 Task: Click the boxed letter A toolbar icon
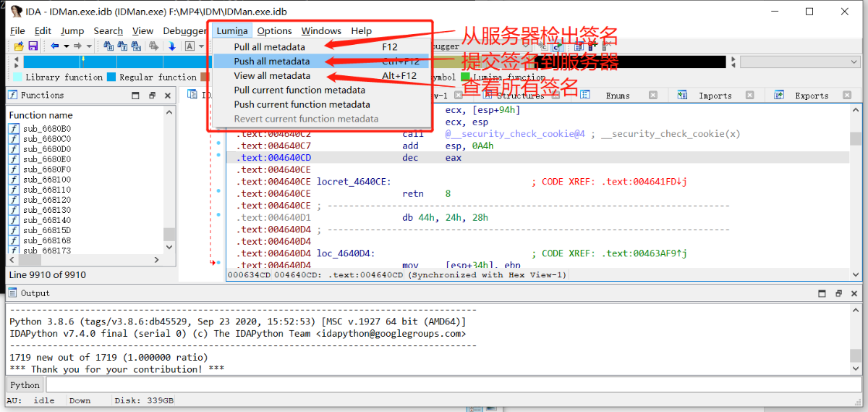[190, 46]
